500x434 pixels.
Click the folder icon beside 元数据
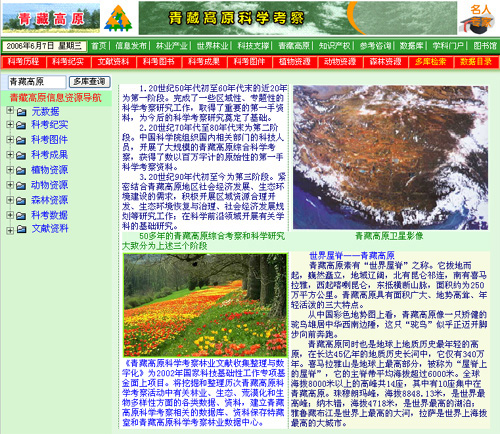tap(22, 112)
